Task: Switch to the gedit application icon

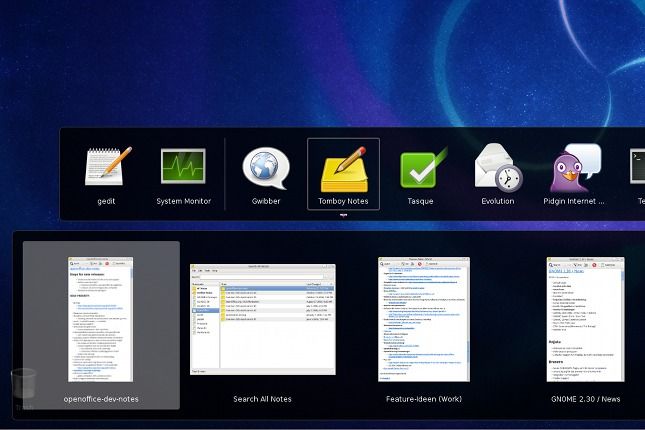Action: coord(108,167)
